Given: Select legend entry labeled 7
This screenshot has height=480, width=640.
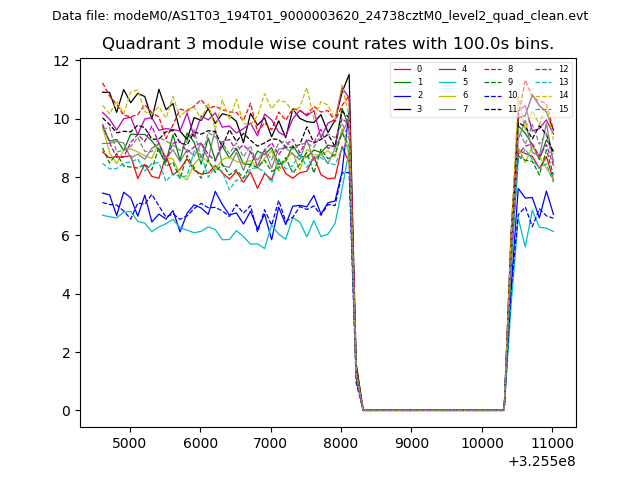Looking at the screenshot, I should click(x=464, y=108).
